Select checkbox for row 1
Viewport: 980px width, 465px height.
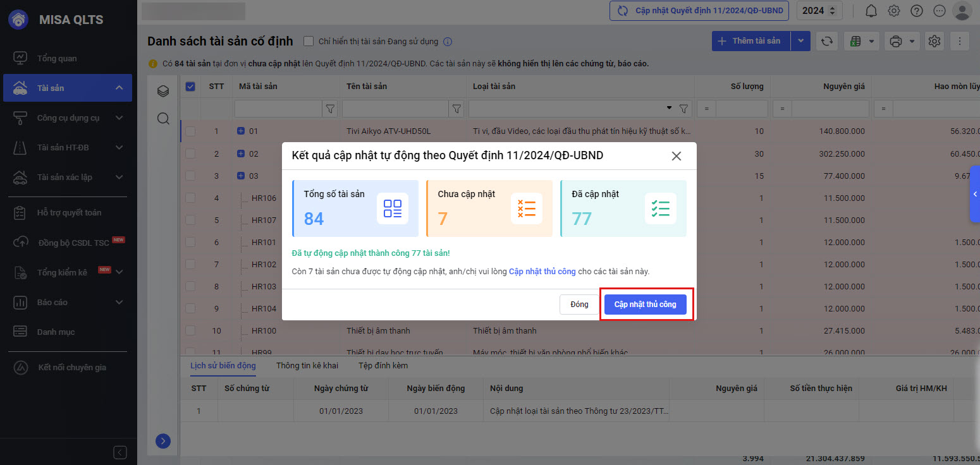click(x=190, y=131)
